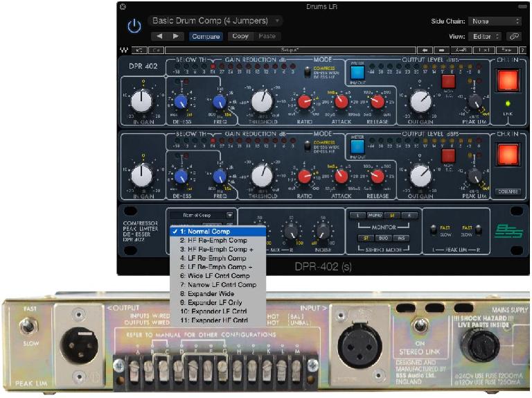The width and height of the screenshot is (532, 398).
Task: Open the Waves Setup A preset field
Action: point(290,50)
